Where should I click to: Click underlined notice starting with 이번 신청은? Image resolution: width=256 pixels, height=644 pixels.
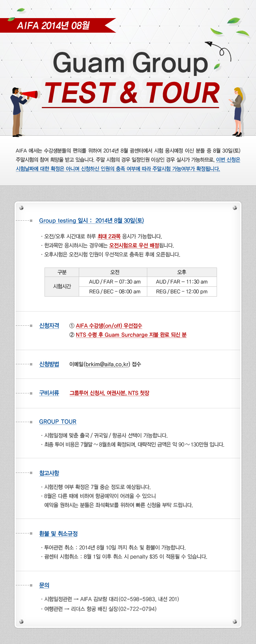click(x=128, y=164)
